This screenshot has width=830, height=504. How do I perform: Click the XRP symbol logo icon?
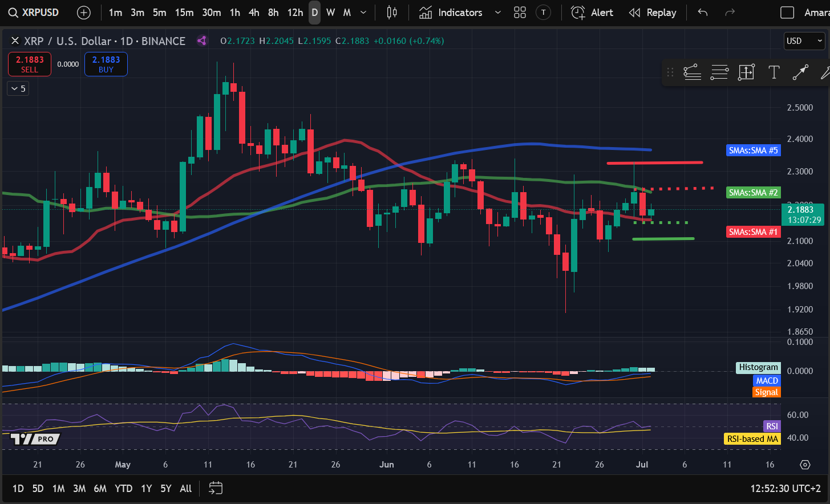15,41
